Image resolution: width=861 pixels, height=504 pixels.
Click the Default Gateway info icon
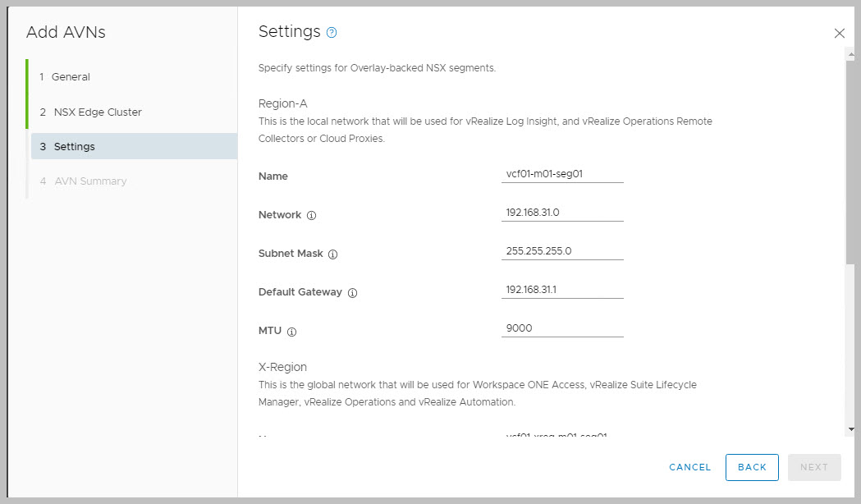pyautogui.click(x=352, y=293)
